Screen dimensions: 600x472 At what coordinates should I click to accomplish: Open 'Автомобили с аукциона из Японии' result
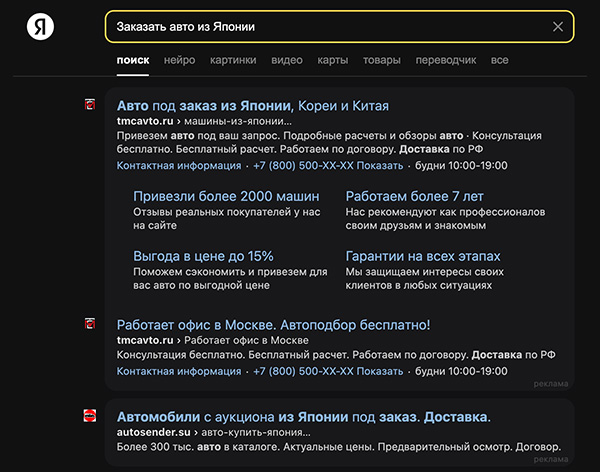click(304, 416)
